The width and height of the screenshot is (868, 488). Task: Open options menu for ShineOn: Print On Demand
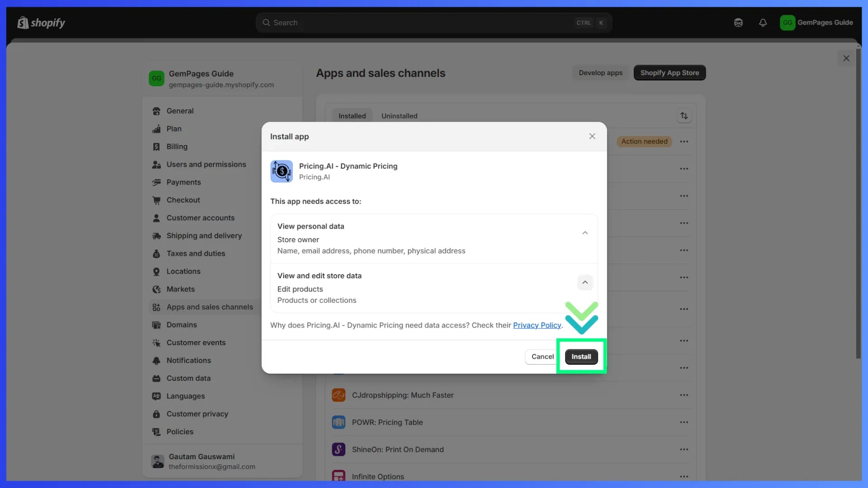684,450
